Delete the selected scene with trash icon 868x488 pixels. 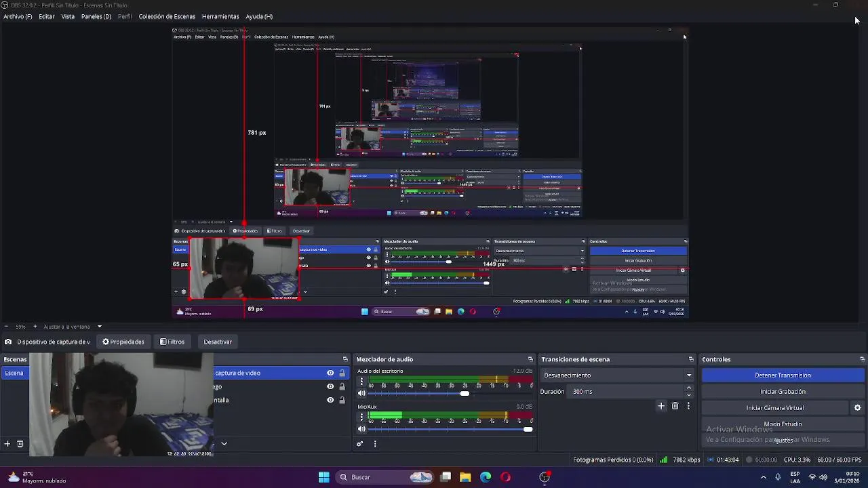(20, 444)
